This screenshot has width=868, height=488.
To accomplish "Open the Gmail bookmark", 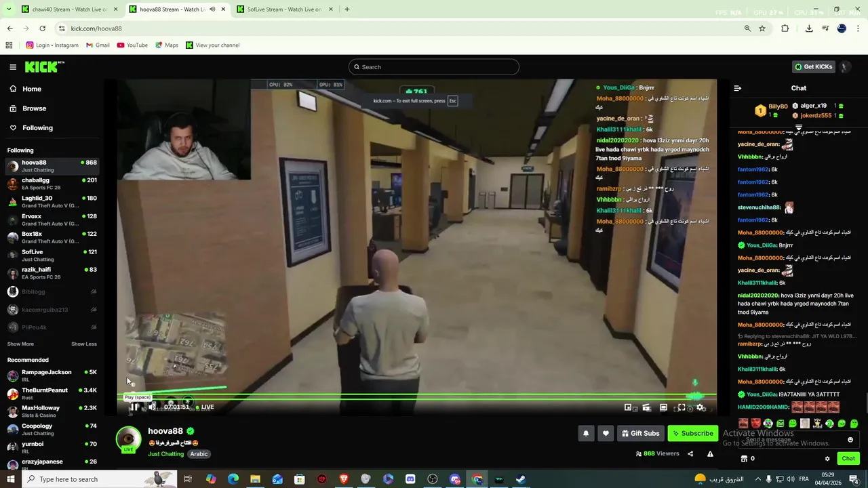I will pos(98,45).
